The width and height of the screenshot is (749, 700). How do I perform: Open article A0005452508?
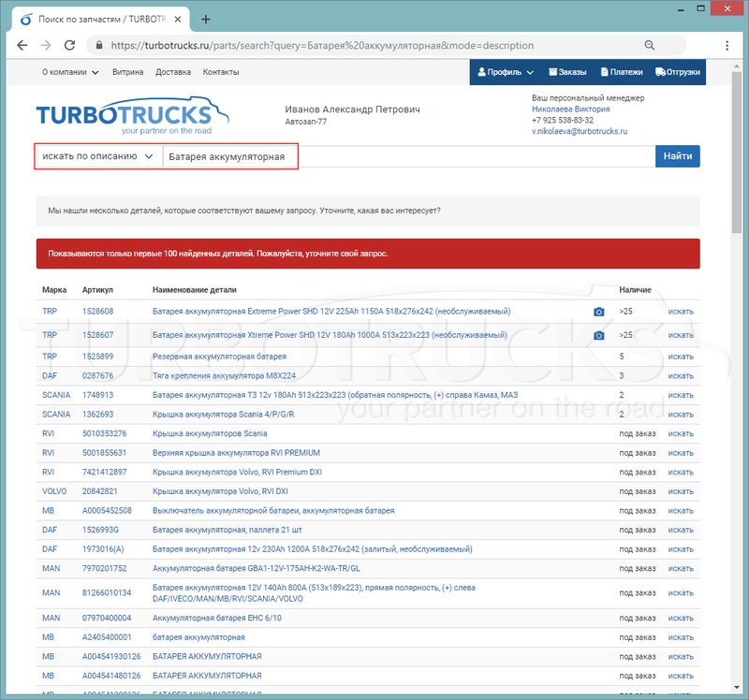coord(107,510)
